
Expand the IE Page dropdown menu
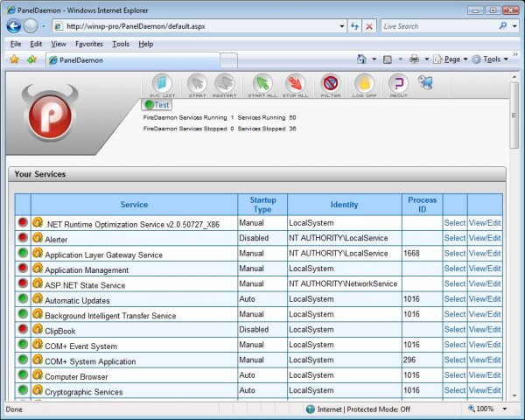click(x=453, y=59)
